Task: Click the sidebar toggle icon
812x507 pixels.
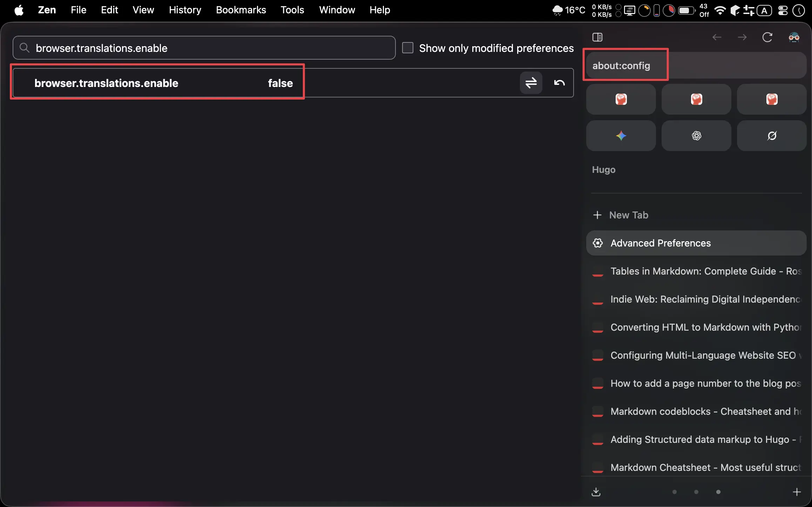Action: pos(597,37)
